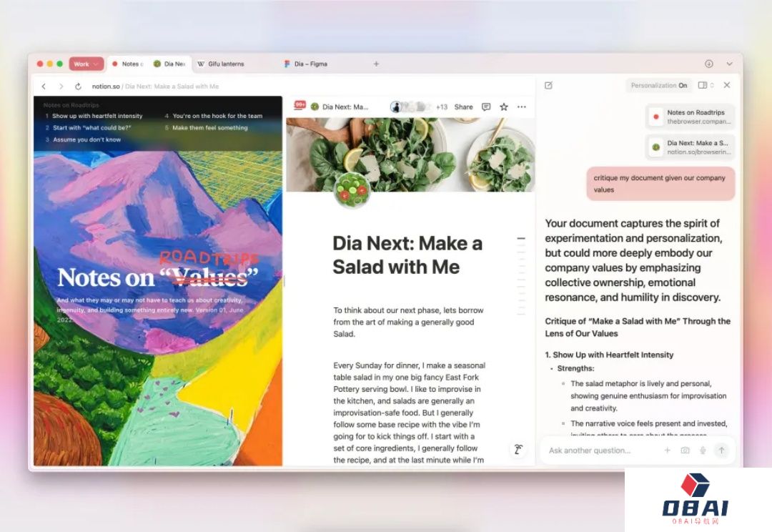Viewport: 772px width, 532px height.
Task: Open the Notion notifications 99+ inbox icon
Action: (x=300, y=105)
